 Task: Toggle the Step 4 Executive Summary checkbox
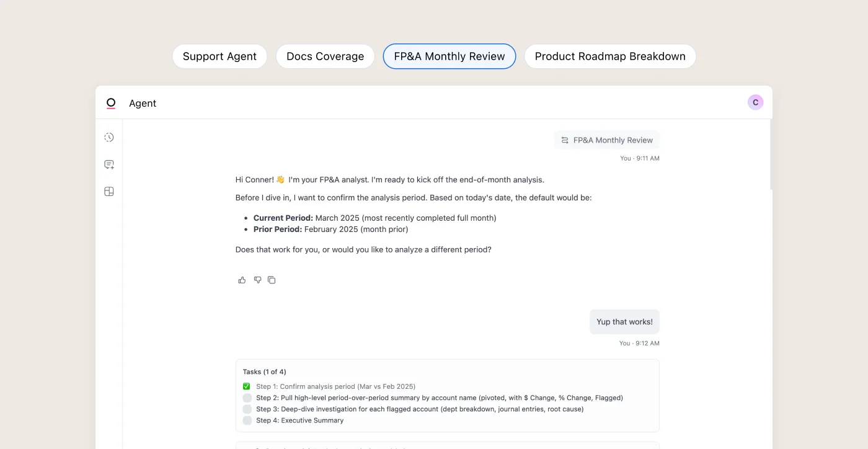tap(247, 420)
